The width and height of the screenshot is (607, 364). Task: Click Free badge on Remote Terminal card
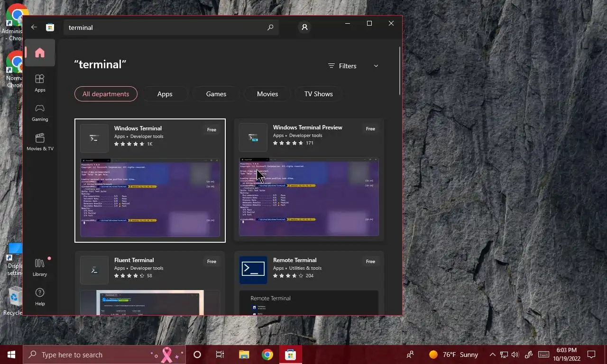pyautogui.click(x=370, y=261)
